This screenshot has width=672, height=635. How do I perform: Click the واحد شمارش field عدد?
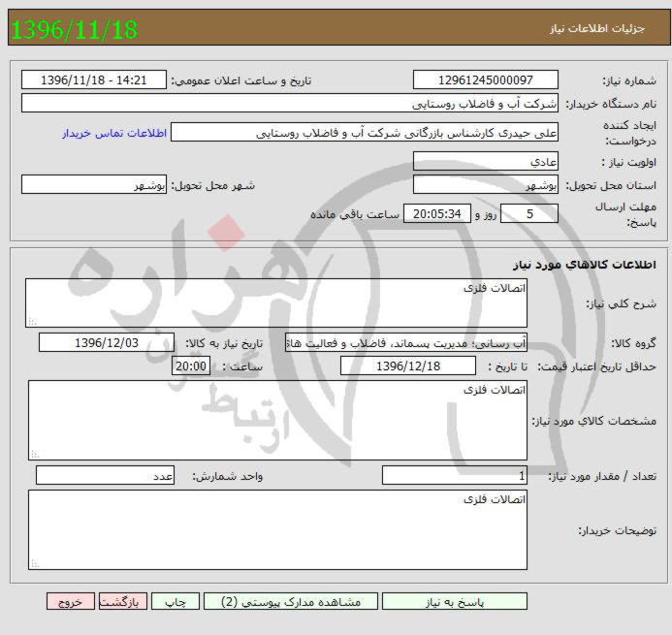(105, 476)
